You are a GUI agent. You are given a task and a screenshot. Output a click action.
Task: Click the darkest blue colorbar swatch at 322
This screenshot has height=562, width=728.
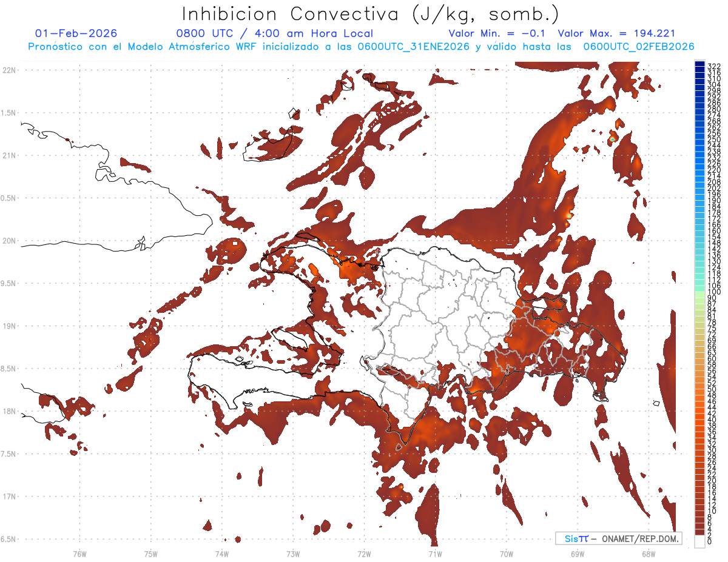coord(699,64)
